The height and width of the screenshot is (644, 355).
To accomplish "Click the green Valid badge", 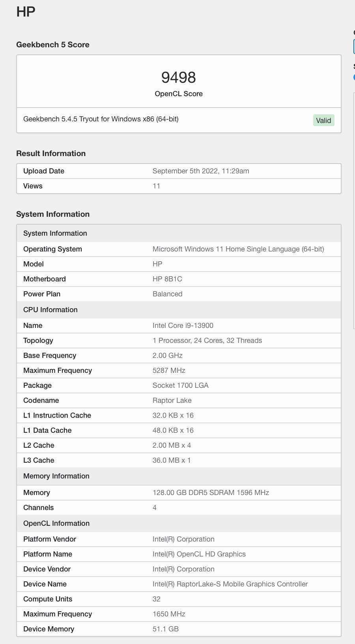I will point(323,120).
